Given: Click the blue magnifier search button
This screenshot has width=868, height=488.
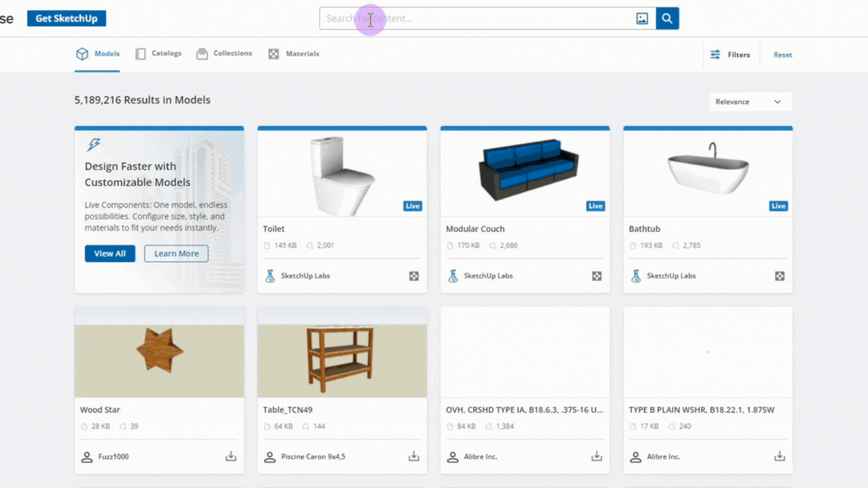Looking at the screenshot, I should coord(667,19).
